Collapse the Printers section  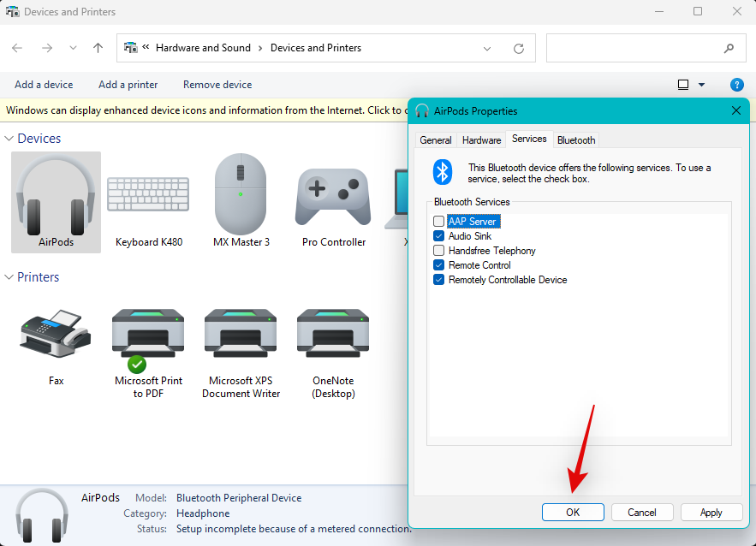[x=9, y=277]
